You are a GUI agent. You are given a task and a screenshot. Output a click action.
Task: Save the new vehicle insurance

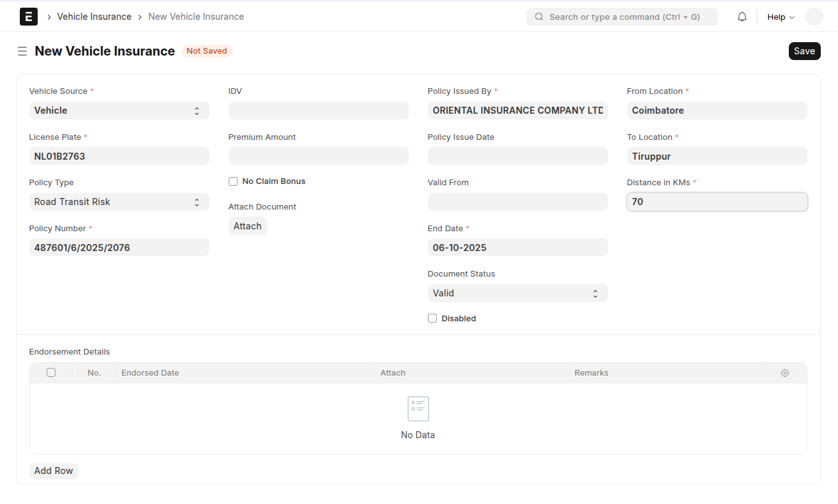click(804, 51)
